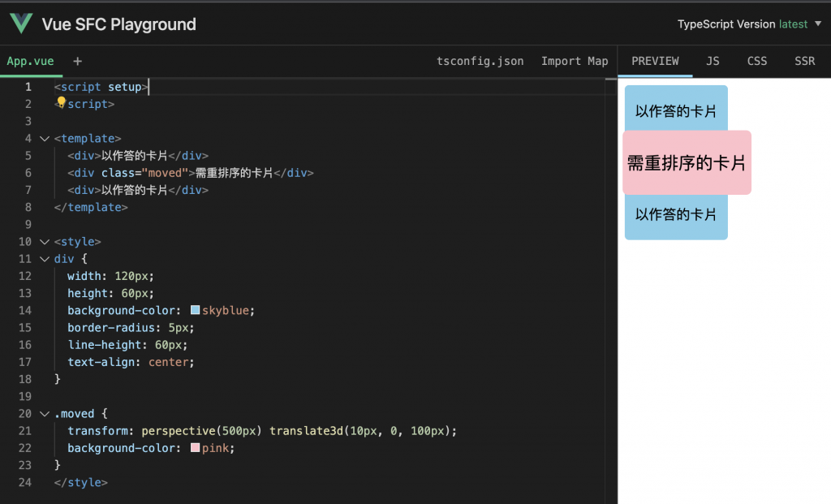Switch to the JS output tab
The width and height of the screenshot is (831, 504).
[713, 61]
